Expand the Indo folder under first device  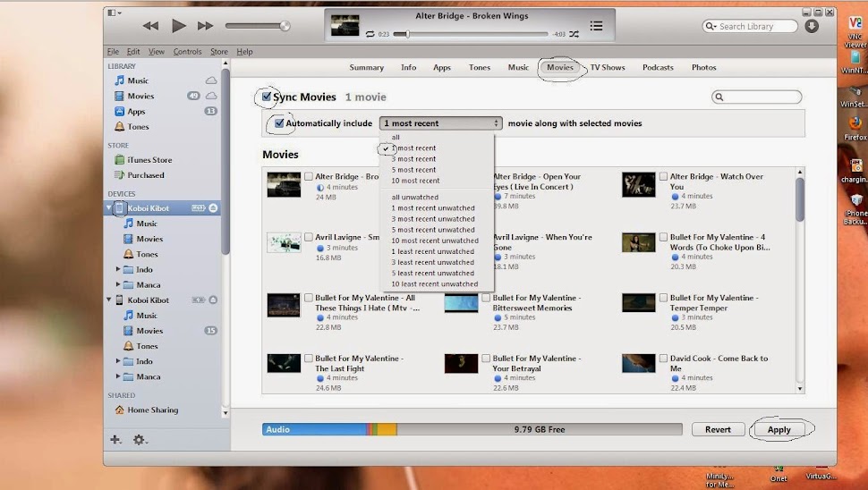(x=118, y=269)
